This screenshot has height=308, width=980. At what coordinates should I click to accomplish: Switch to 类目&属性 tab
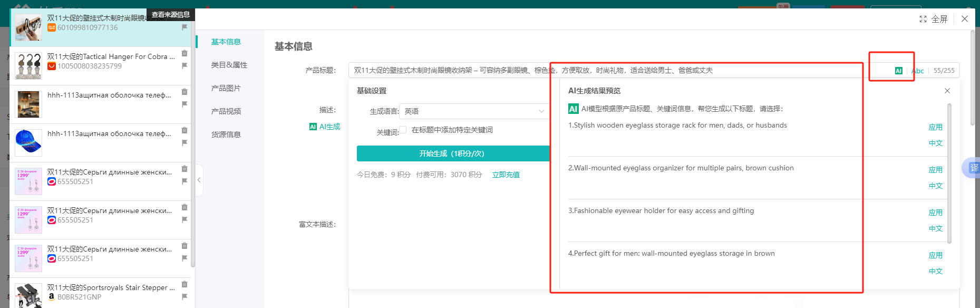tap(229, 65)
